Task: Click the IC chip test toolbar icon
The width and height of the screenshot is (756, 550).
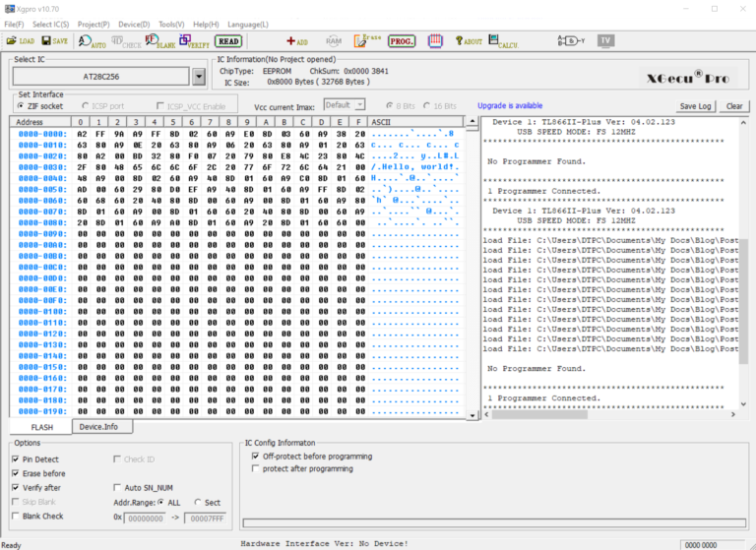Action: (x=435, y=41)
